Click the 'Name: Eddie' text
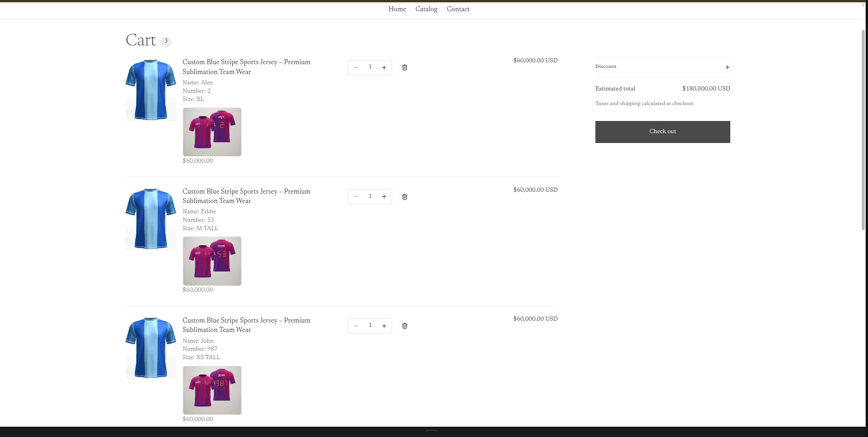868x437 pixels. tap(200, 211)
